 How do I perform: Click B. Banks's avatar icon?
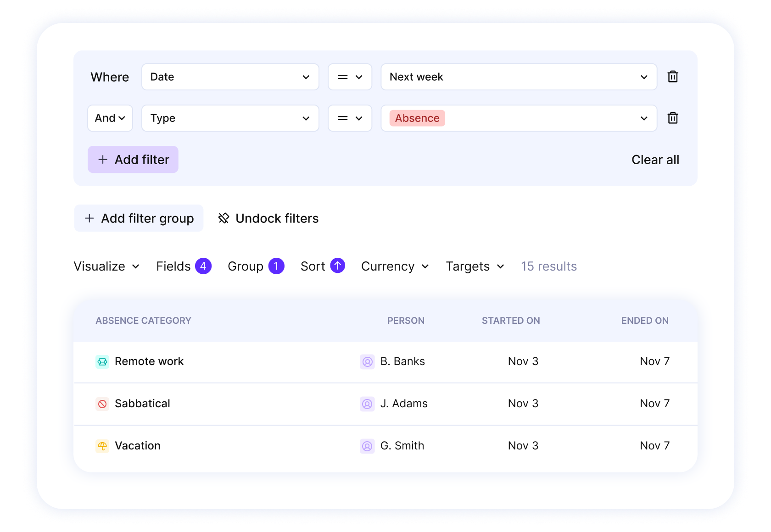367,361
